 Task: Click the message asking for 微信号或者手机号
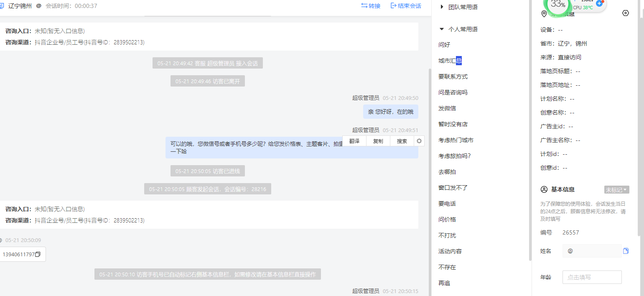pyautogui.click(x=292, y=148)
